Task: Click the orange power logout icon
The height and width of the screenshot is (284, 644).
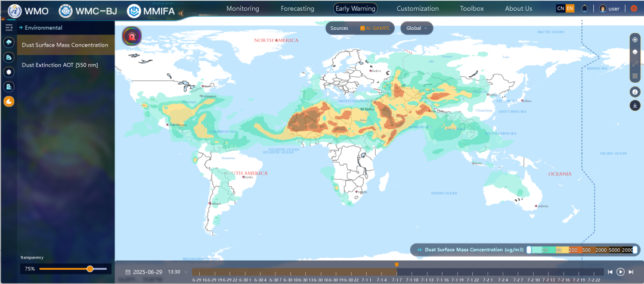Action: point(633,8)
